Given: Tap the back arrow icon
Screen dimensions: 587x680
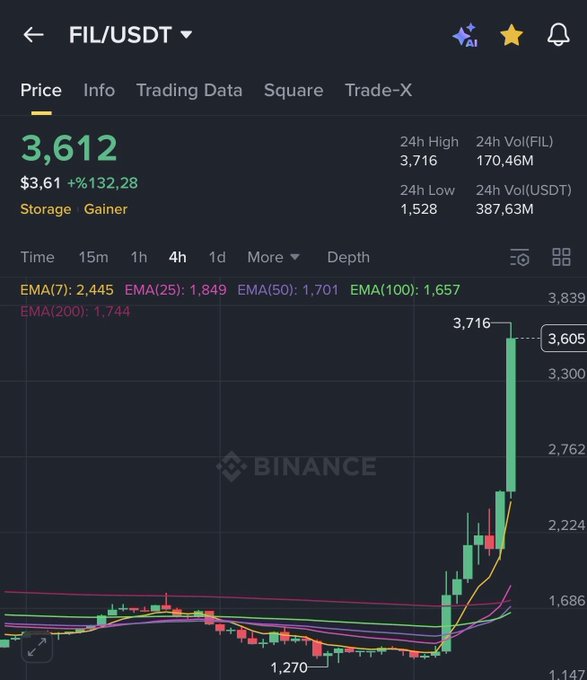Looking at the screenshot, I should [33, 35].
